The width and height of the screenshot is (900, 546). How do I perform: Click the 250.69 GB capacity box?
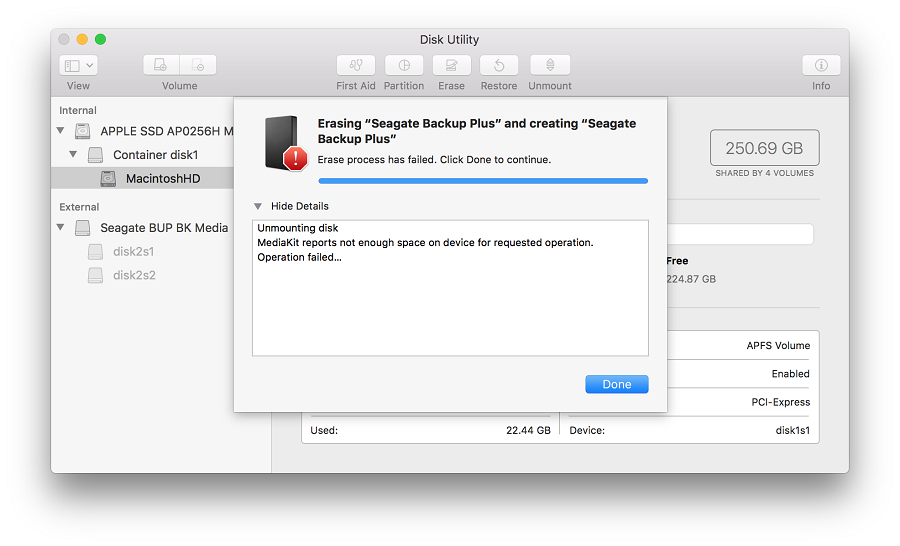click(x=765, y=148)
